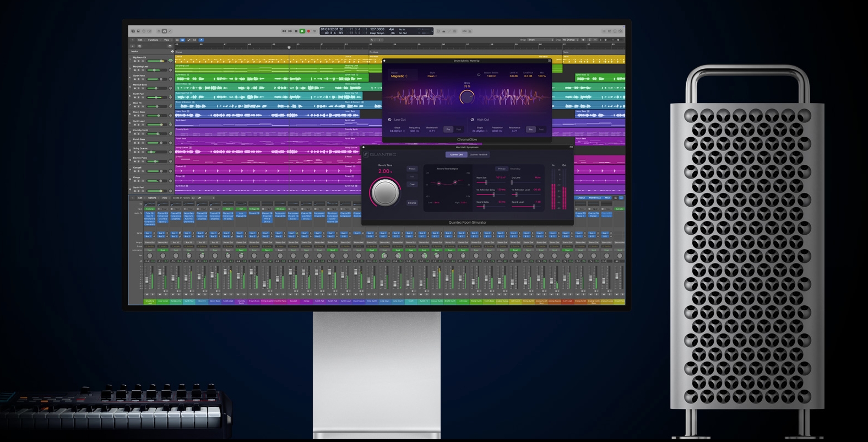Image resolution: width=868 pixels, height=442 pixels.
Task: Open the Low Cut Slope dropdown in ChromaGlow
Action: click(x=397, y=131)
